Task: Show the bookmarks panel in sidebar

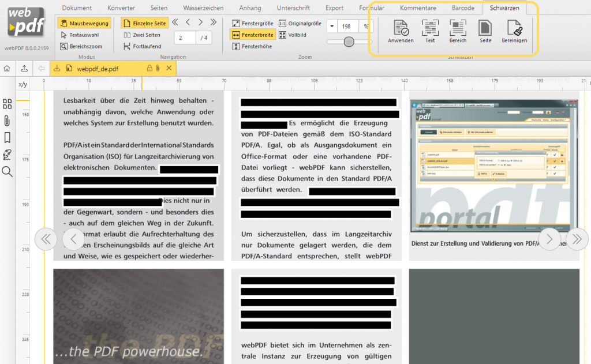Action: tap(8, 137)
